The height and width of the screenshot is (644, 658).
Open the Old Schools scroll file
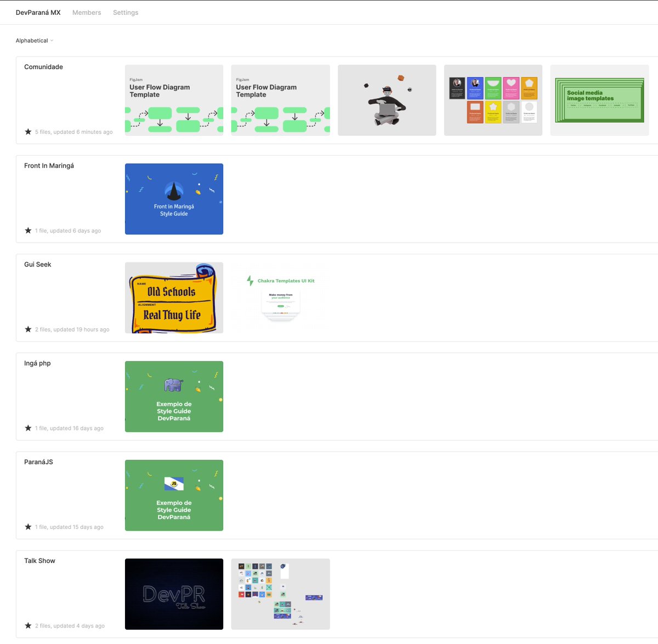click(174, 298)
